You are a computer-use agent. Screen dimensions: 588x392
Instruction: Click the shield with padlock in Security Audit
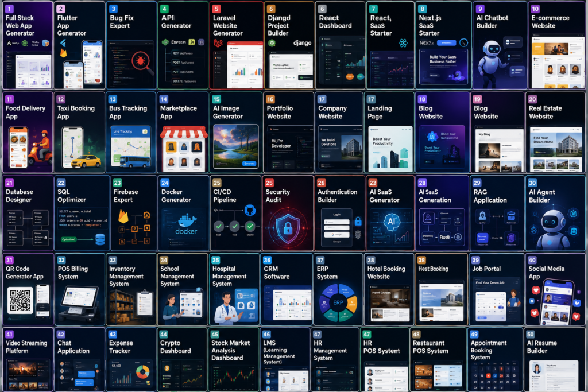pos(288,228)
